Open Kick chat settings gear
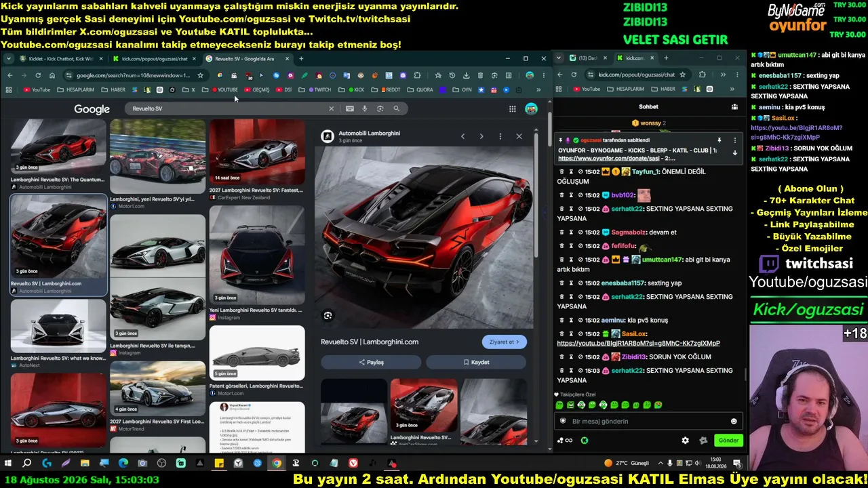 (685, 440)
